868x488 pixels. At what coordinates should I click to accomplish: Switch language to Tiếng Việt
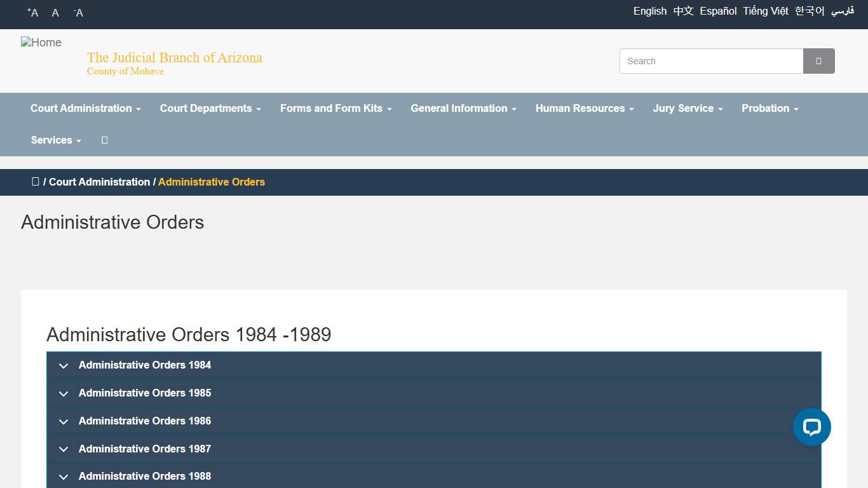click(x=765, y=11)
